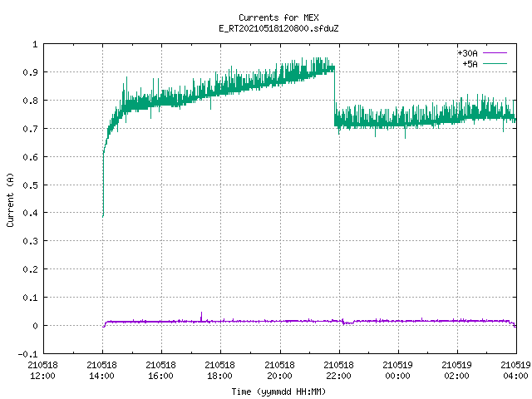Click the purple +30A legend line sample
Viewport: 532px width, 399px height.
click(x=495, y=53)
